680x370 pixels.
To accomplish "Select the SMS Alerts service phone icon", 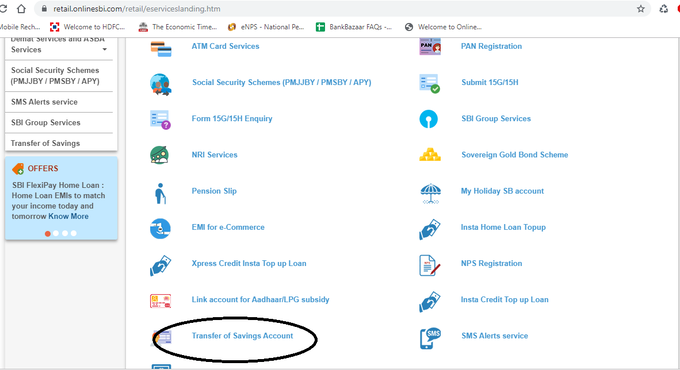I will (430, 338).
